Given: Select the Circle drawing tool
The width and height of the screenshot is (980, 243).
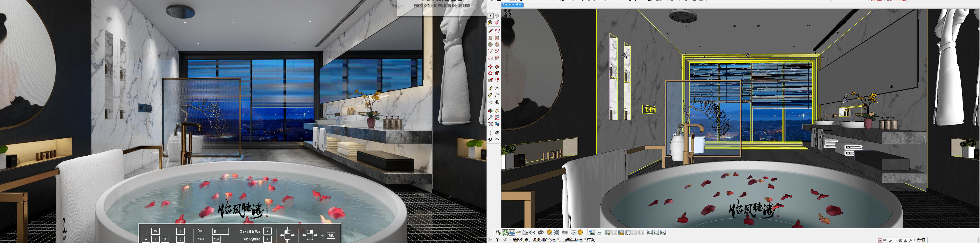Looking at the screenshot, I should 490,44.
